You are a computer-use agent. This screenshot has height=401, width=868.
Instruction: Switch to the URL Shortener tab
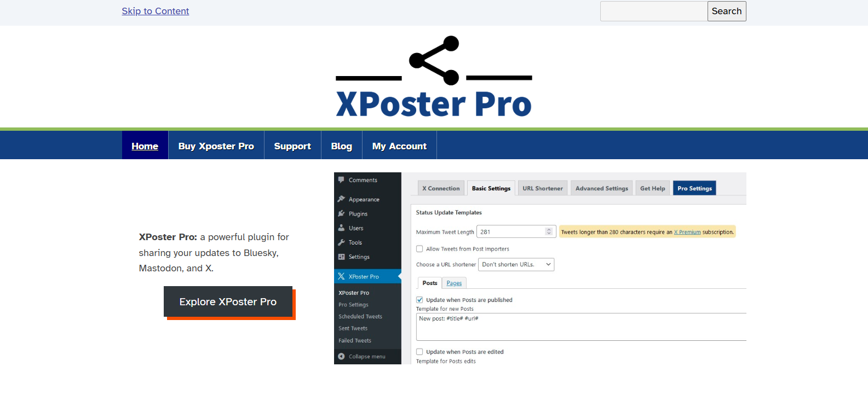pos(543,188)
